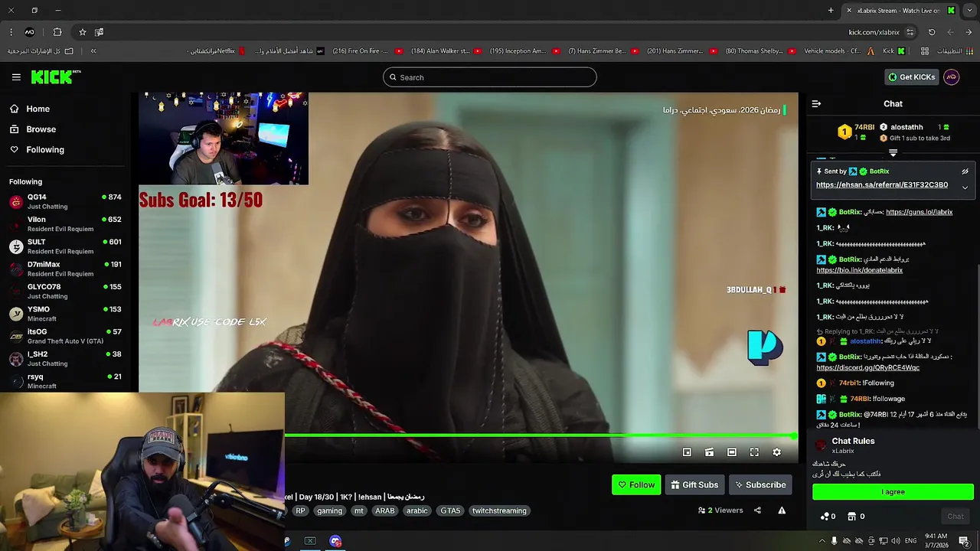Click the Follow button
980x551 pixels.
[x=636, y=484]
